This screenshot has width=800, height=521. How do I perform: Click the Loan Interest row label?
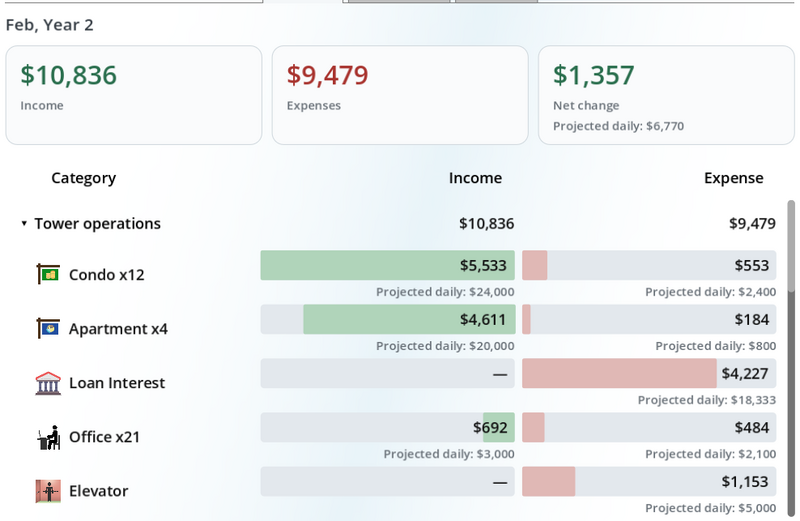(x=117, y=383)
